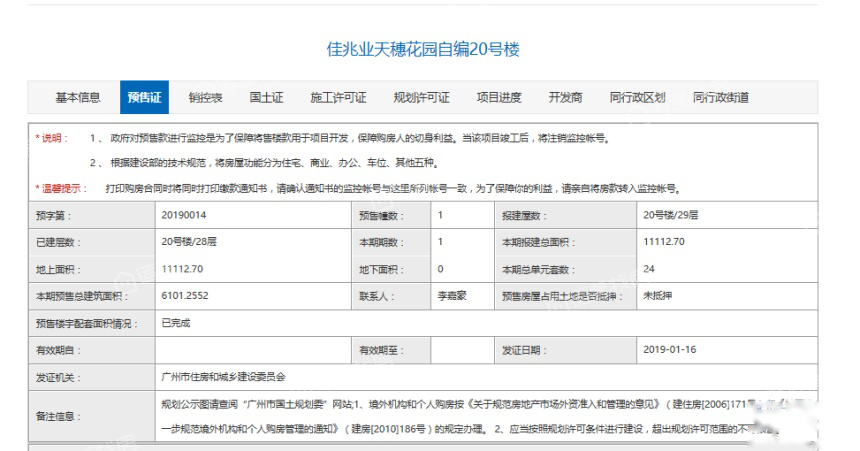Viewport: 860px width, 451px height.
Task: Select issue date 2019-01-16
Action: pos(670,349)
